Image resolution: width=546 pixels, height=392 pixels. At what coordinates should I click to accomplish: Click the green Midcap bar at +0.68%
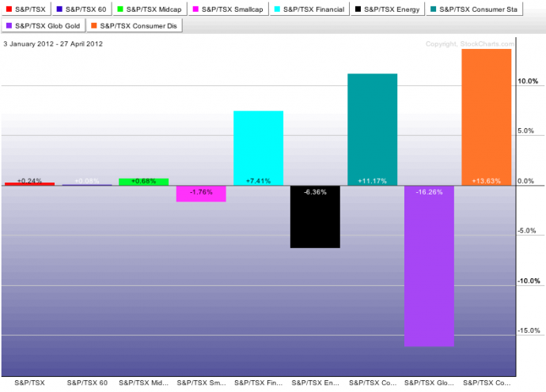(143, 182)
